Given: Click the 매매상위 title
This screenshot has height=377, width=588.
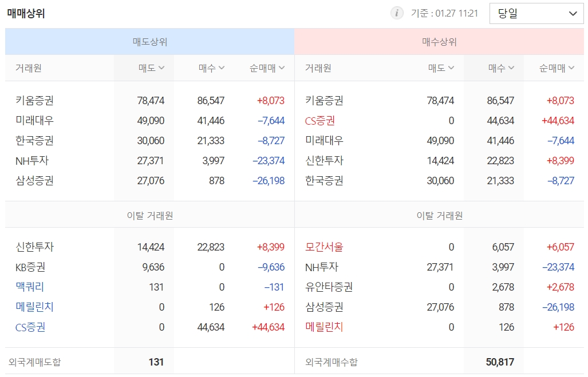Looking at the screenshot, I should pos(26,14).
